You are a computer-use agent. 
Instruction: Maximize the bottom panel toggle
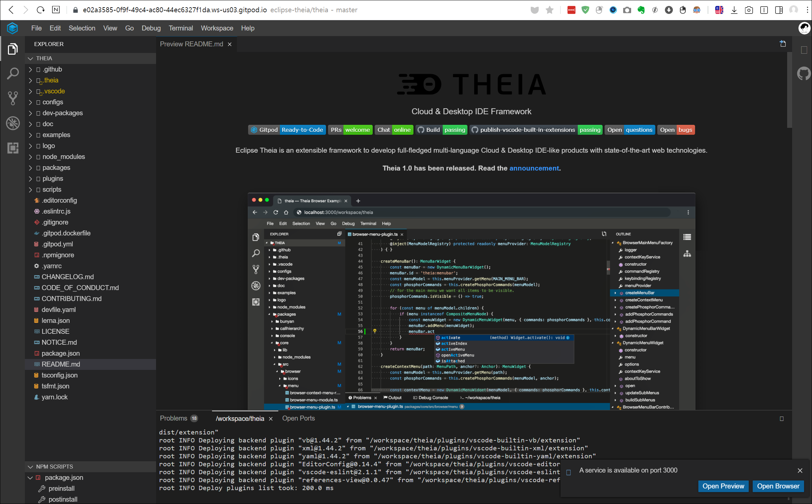click(781, 419)
